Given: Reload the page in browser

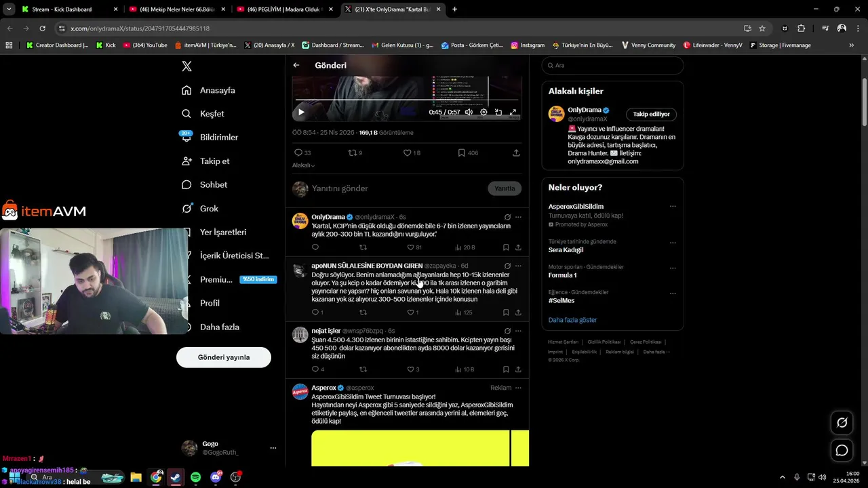Looking at the screenshot, I should pyautogui.click(x=42, y=28).
